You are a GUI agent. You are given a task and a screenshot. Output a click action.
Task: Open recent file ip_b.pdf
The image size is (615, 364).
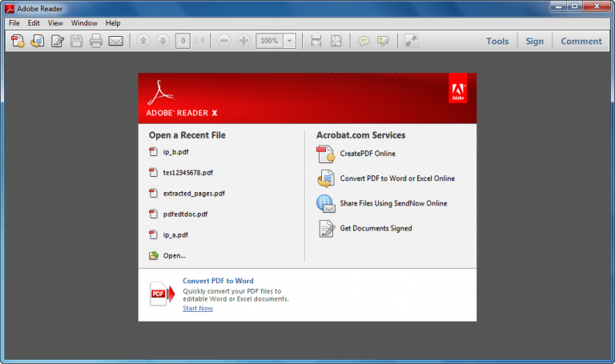click(175, 152)
